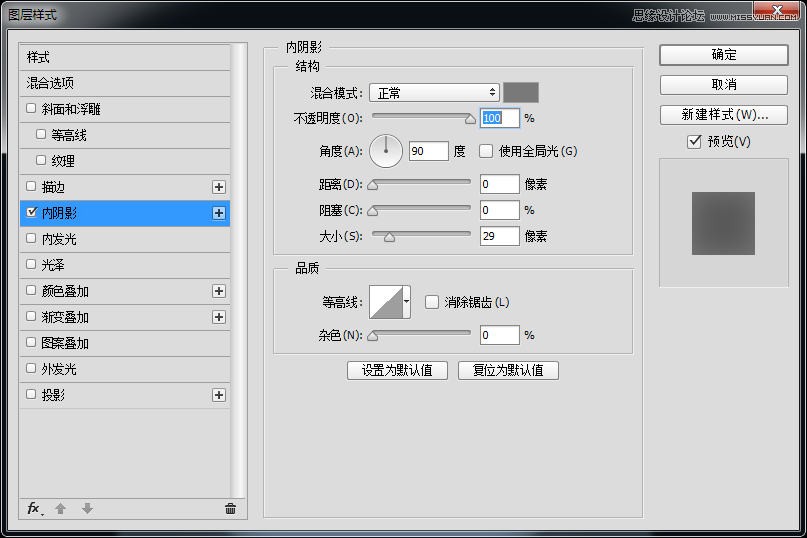Uncheck the 内阴影 checkbox
807x538 pixels.
[x=31, y=212]
